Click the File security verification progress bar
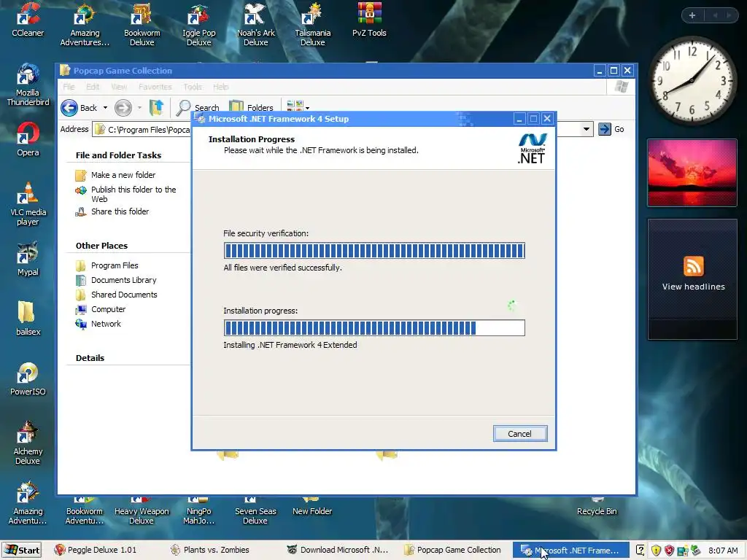This screenshot has height=560, width=747. pos(374,251)
